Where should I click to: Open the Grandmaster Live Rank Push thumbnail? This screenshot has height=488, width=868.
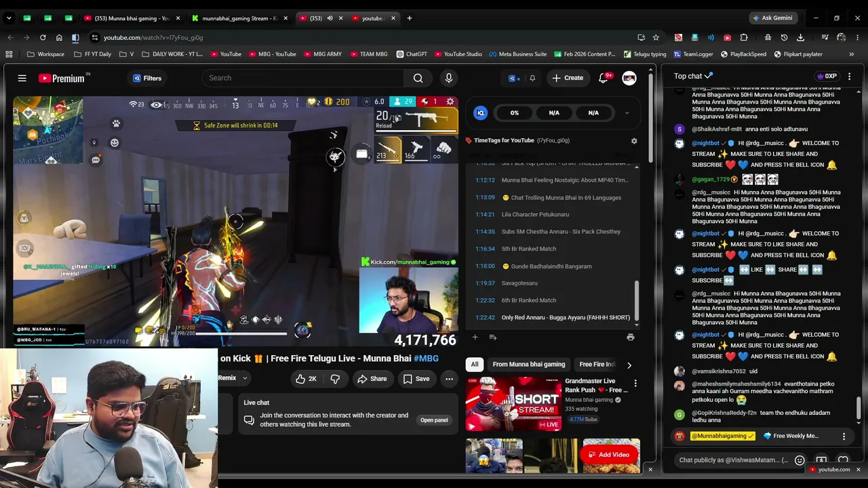pos(513,404)
